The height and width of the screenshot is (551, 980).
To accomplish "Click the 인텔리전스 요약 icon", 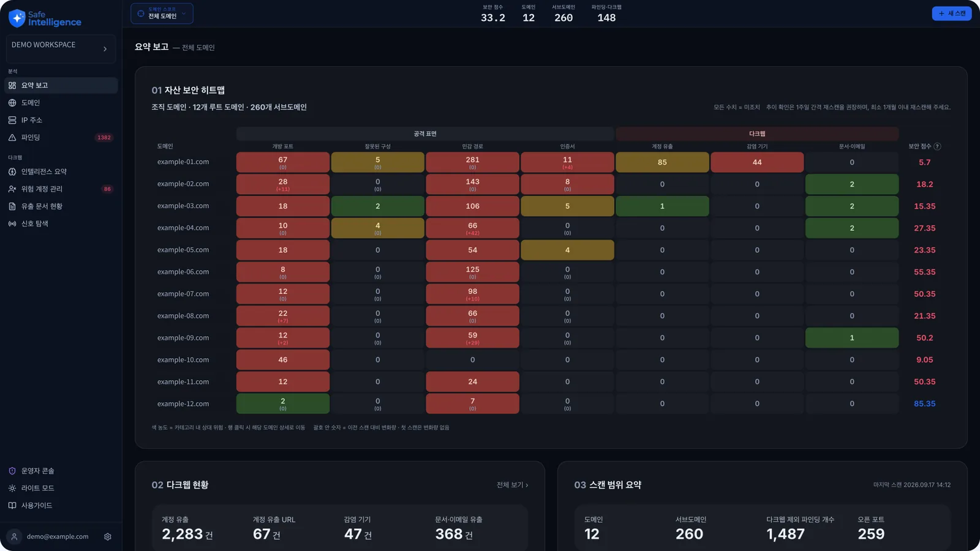I will [12, 172].
